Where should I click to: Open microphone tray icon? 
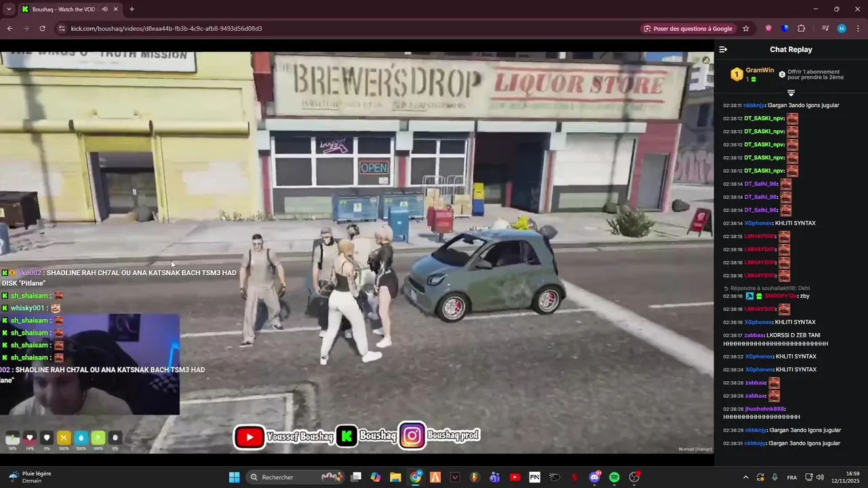click(774, 477)
